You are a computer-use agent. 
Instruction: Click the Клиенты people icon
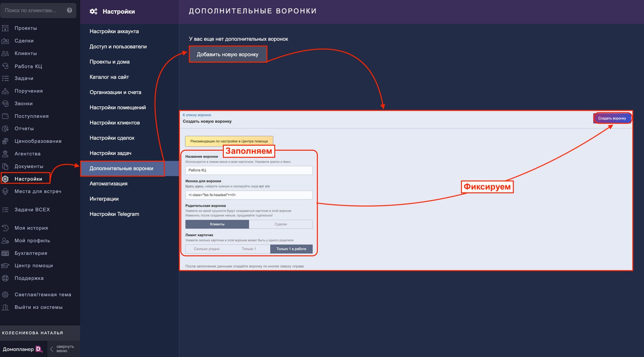(x=5, y=54)
